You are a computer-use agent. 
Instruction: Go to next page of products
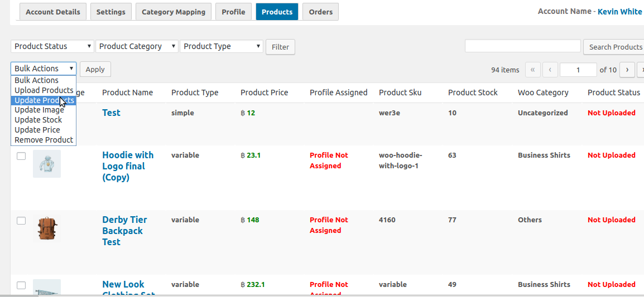click(x=627, y=70)
